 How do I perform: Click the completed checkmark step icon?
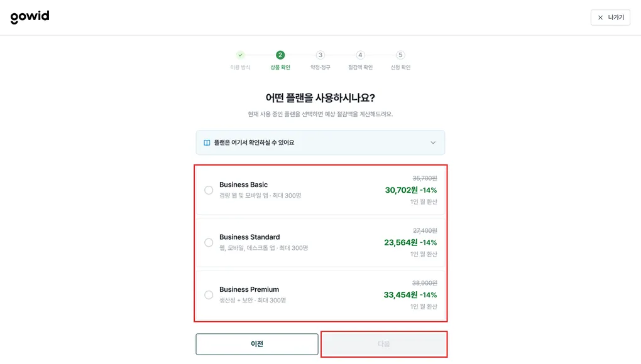pos(240,55)
